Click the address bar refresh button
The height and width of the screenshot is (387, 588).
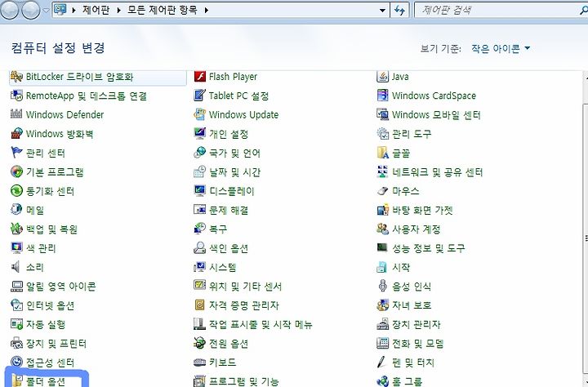[x=399, y=10]
